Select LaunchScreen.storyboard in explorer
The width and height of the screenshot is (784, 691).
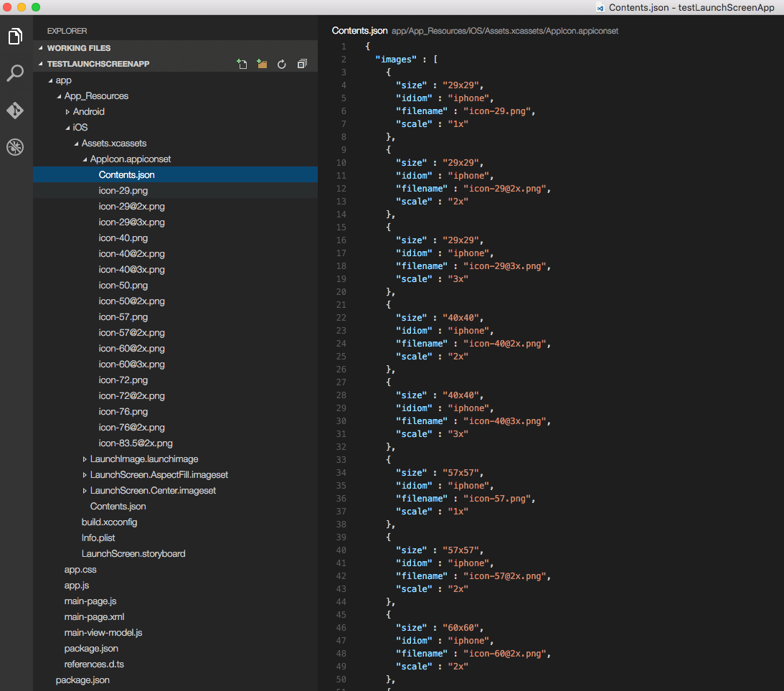pos(133,554)
